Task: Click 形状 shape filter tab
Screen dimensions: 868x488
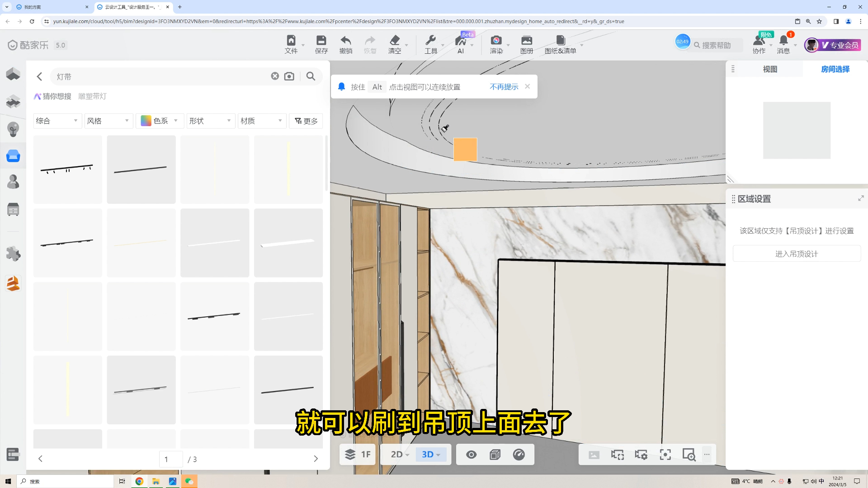Action: pos(209,120)
